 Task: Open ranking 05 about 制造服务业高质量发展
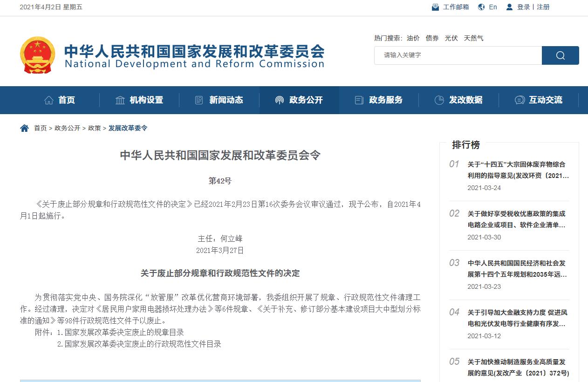coord(518,368)
